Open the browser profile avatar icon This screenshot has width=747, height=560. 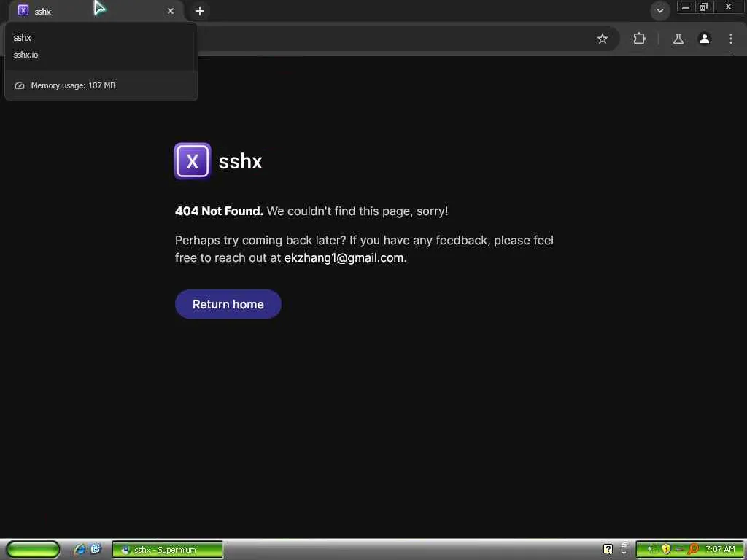pyautogui.click(x=705, y=39)
